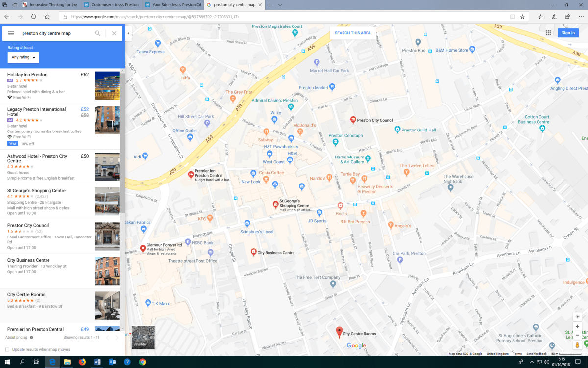Screen dimensions: 588x368
Task: Open the Send feedback link
Action: pos(537,354)
